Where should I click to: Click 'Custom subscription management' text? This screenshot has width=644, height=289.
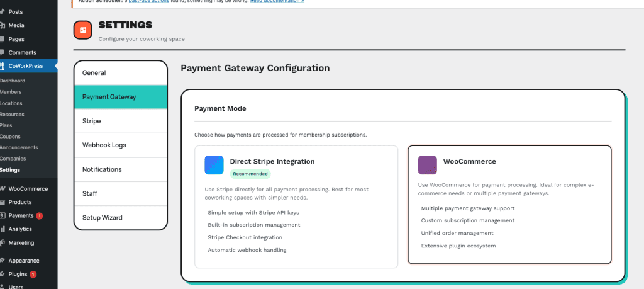tap(468, 221)
